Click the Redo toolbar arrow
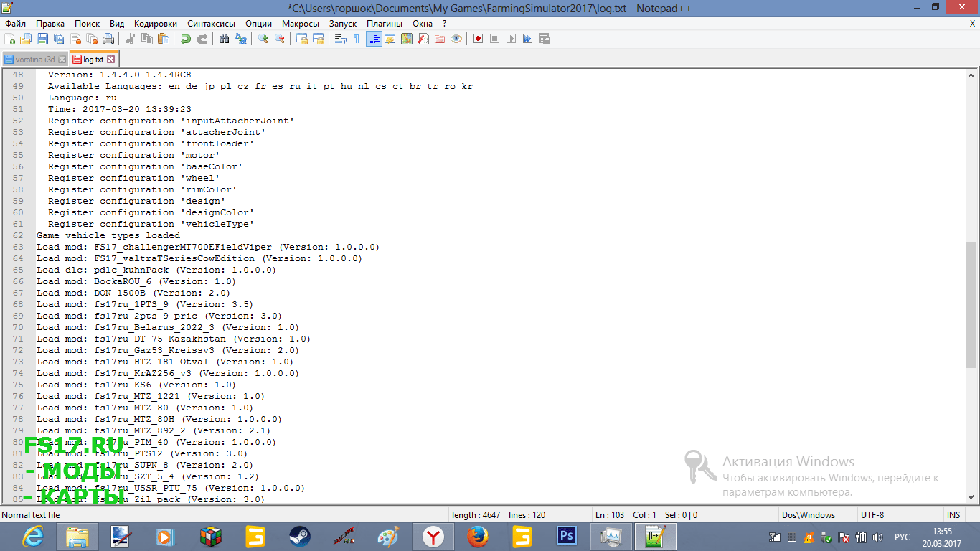Screen dimensions: 980x551 pos(202,39)
